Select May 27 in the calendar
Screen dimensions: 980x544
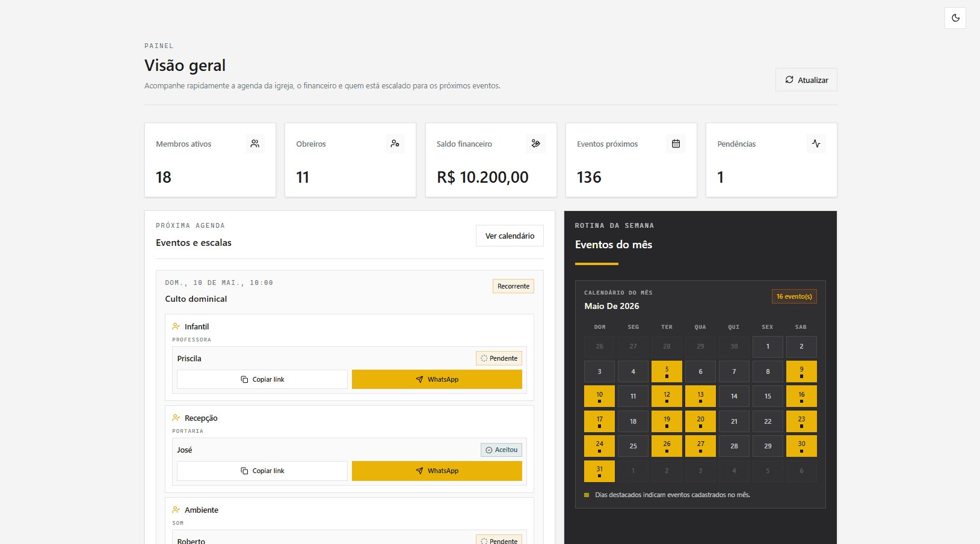(700, 446)
